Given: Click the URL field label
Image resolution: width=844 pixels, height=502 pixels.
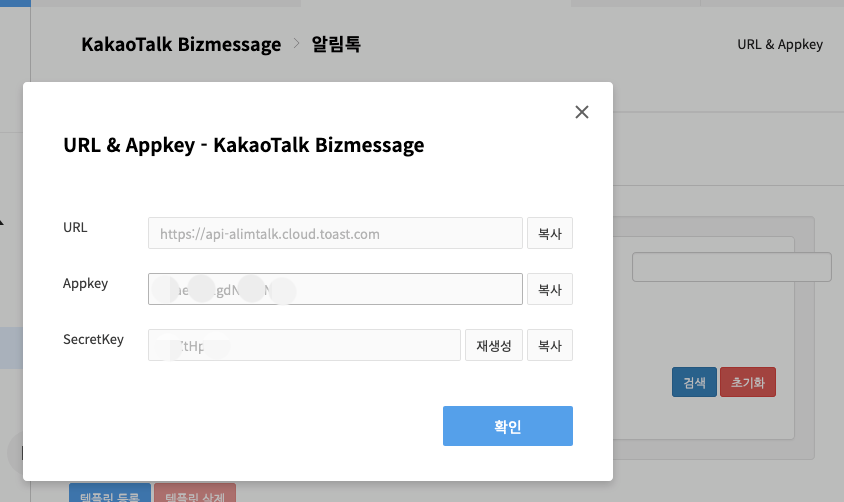Looking at the screenshot, I should click(75, 227).
